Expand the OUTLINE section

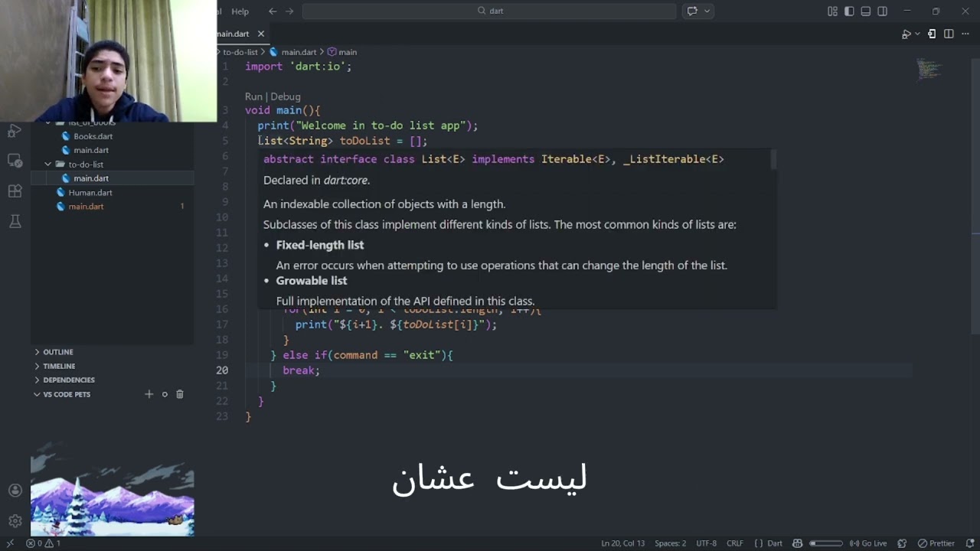click(x=112, y=352)
